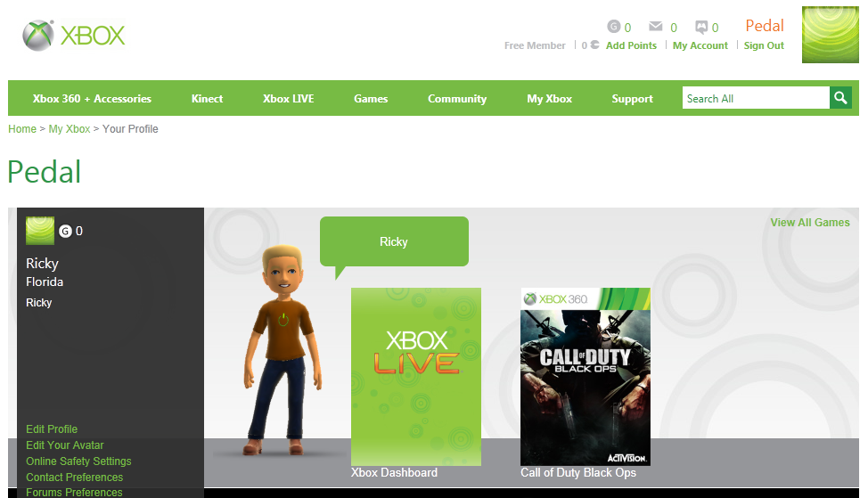Click the Pedal page heading
This screenshot has width=868, height=498.
tap(45, 172)
